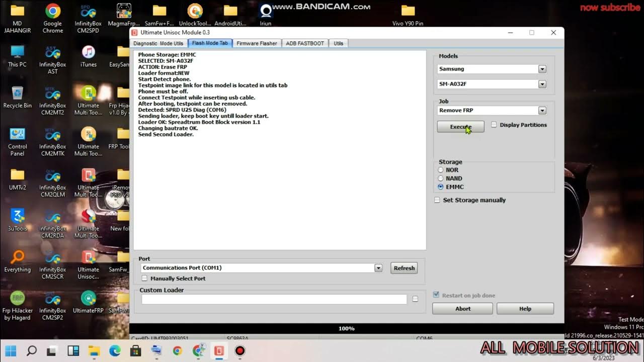The width and height of the screenshot is (644, 362).
Task: Enable Display Partitions checkbox
Action: [494, 125]
